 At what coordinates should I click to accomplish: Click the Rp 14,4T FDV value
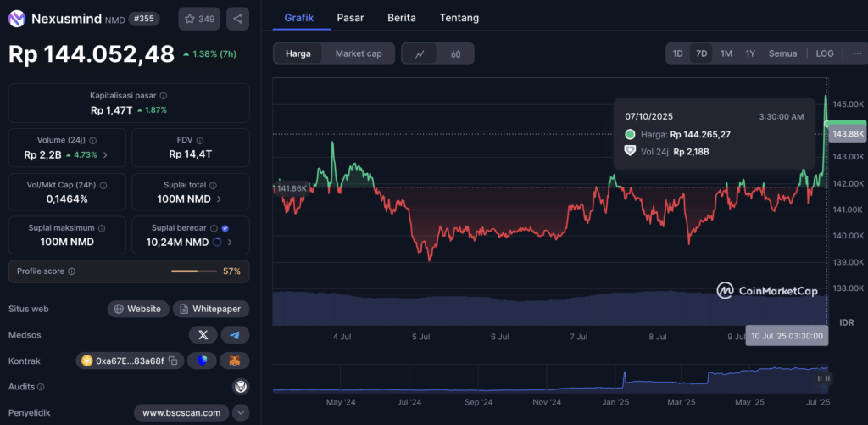tap(191, 154)
